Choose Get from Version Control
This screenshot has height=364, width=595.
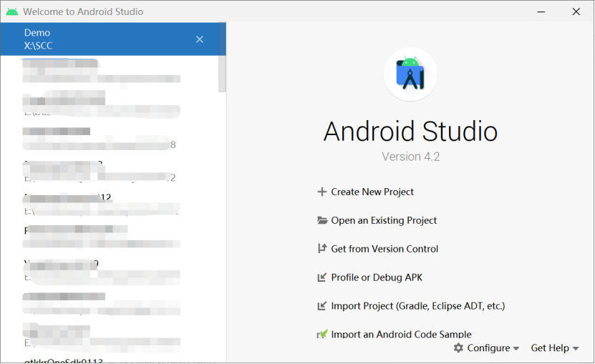tap(384, 249)
